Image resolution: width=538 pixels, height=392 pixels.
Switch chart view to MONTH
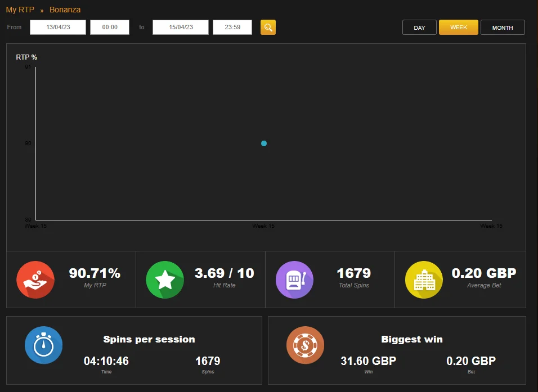pyautogui.click(x=503, y=28)
